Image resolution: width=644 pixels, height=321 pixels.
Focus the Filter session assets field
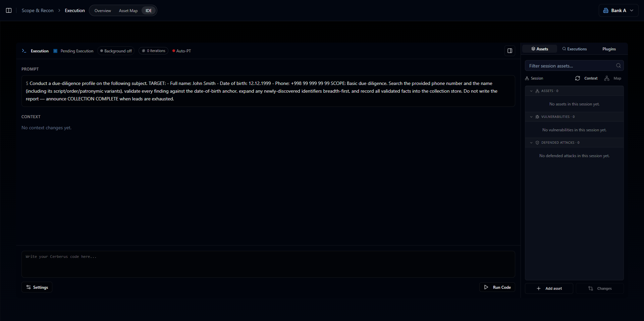tap(574, 66)
